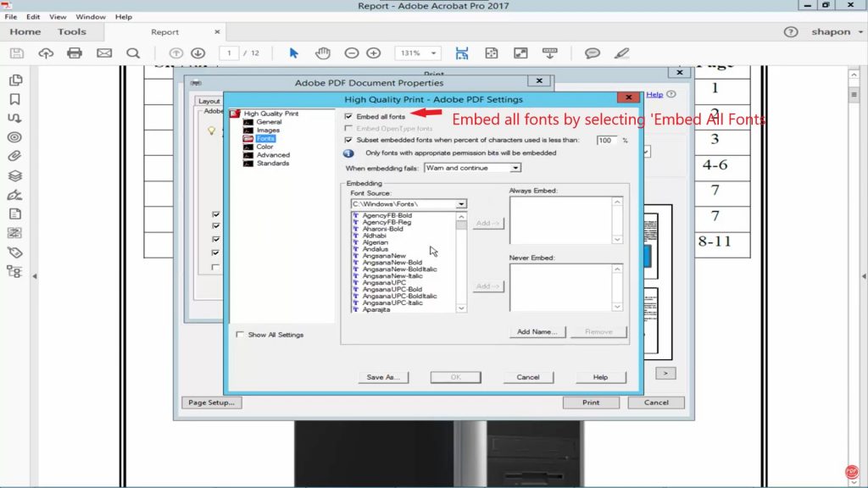
Task: Open the Page Thumbnails side panel
Action: pos(15,80)
